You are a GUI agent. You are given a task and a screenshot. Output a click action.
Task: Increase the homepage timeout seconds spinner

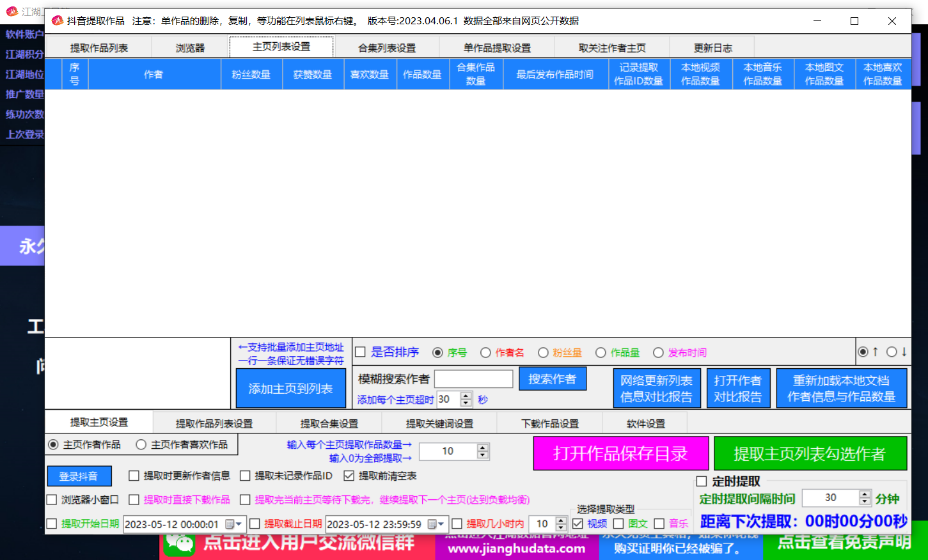(466, 396)
